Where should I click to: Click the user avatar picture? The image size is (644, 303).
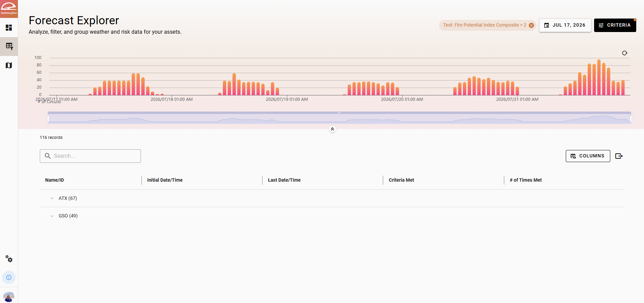pyautogui.click(x=9, y=297)
